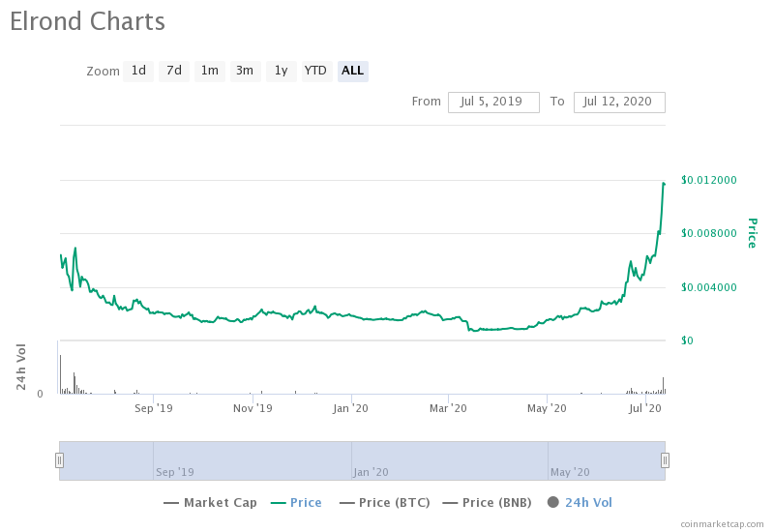Click the $0.004000 price axis label
The image size is (774, 532).
tap(709, 287)
